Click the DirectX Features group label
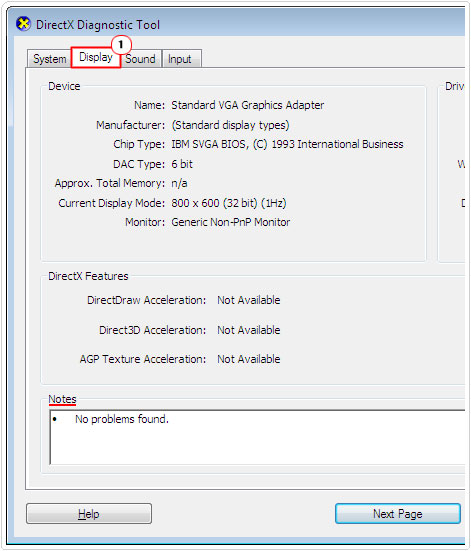 (x=88, y=276)
